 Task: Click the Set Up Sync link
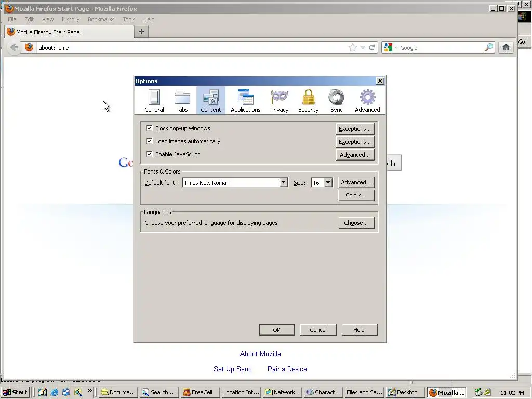[x=233, y=369]
